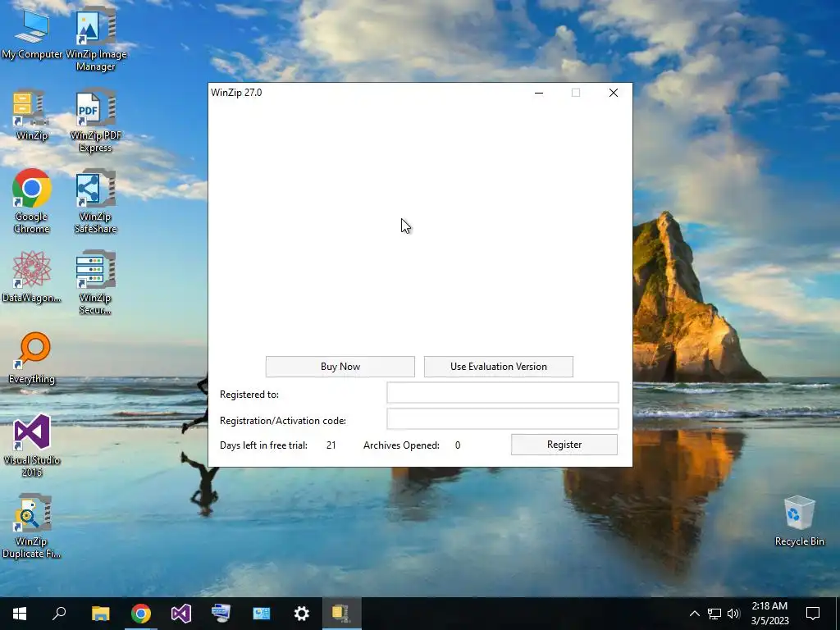This screenshot has height=630, width=840.
Task: Focus the Registered to field
Action: 503,393
